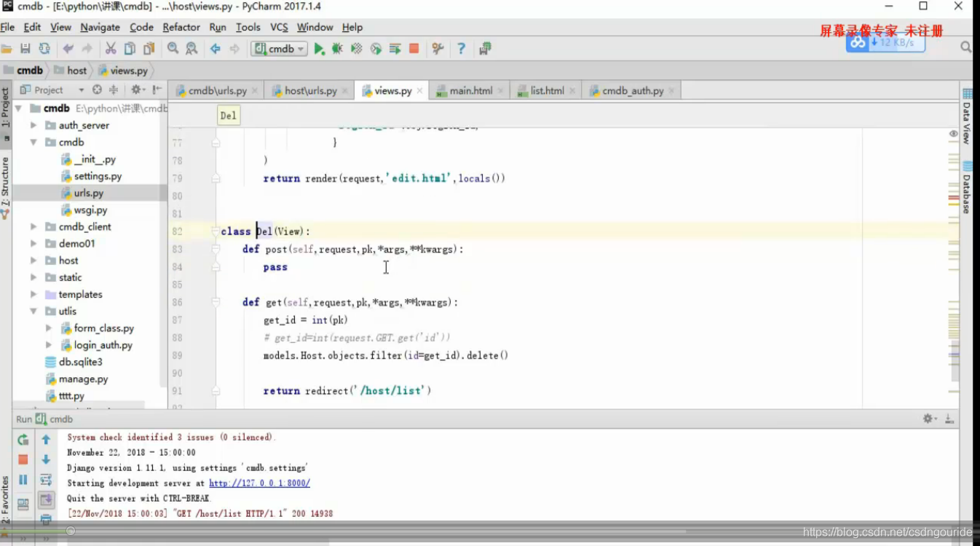Click the Paste toolbar icon
The height and width of the screenshot is (546, 980).
point(149,49)
